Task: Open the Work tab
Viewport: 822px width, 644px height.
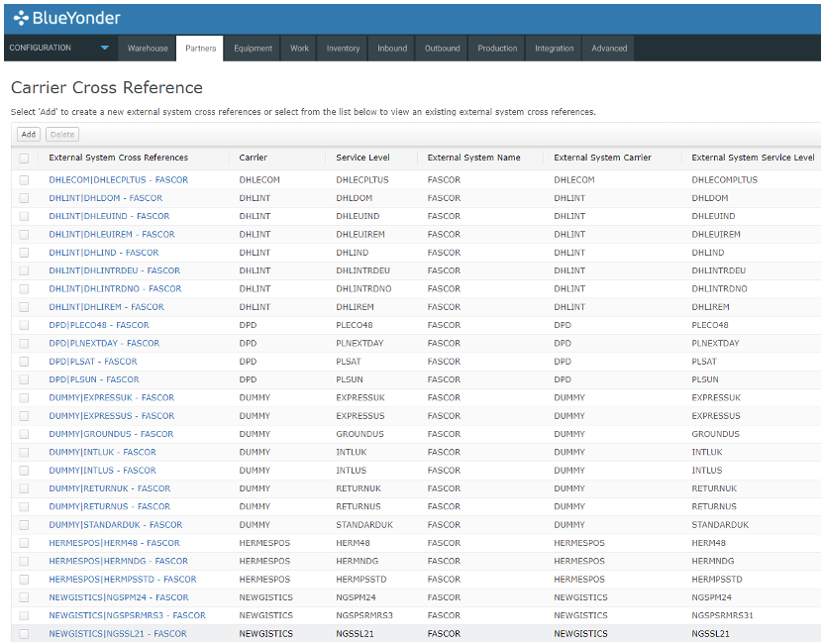Action: [x=299, y=49]
